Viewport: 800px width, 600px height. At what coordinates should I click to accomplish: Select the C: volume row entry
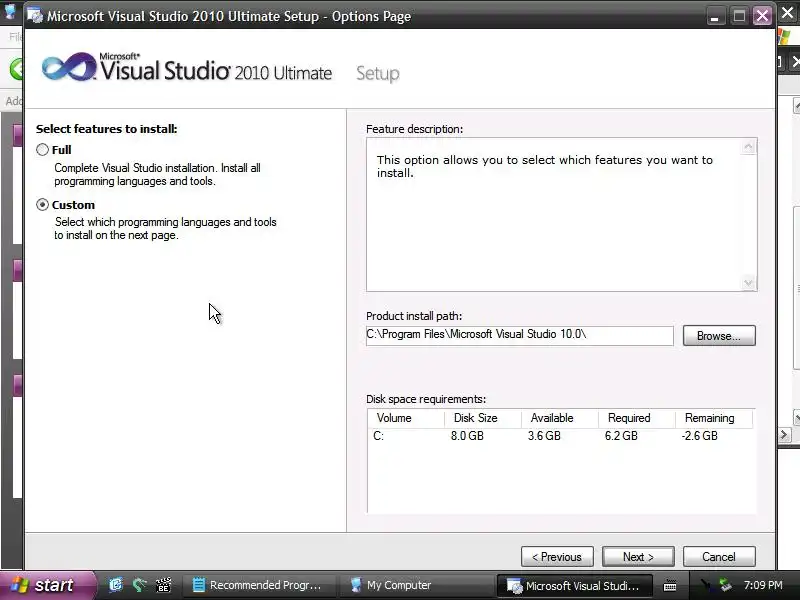click(x=379, y=436)
